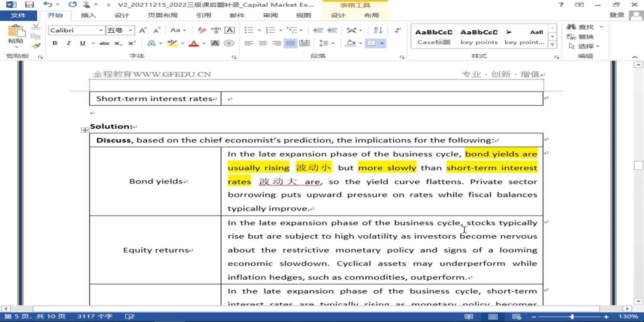Switch to the 插入 ribbon tab

(88, 15)
